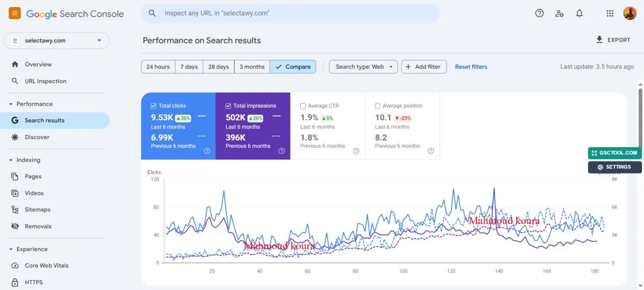Click the Core Web Vitals gauge icon
The image size is (644, 290).
tap(15, 266)
